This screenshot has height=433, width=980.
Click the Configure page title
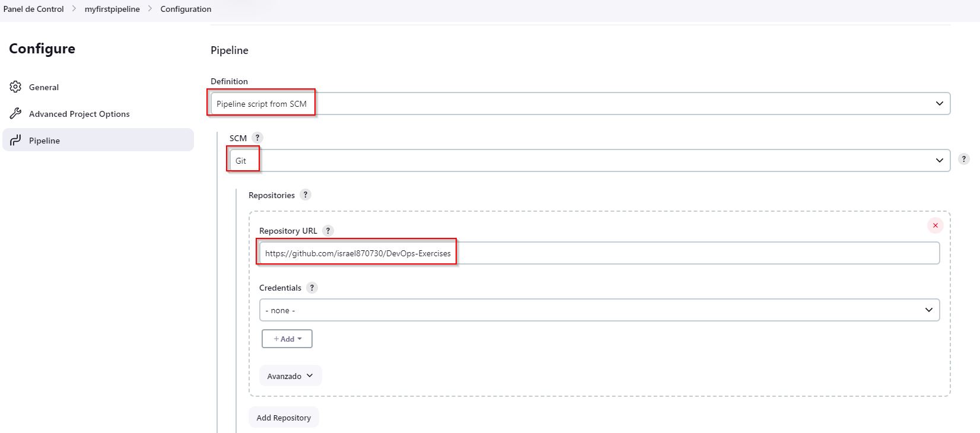tap(42, 49)
